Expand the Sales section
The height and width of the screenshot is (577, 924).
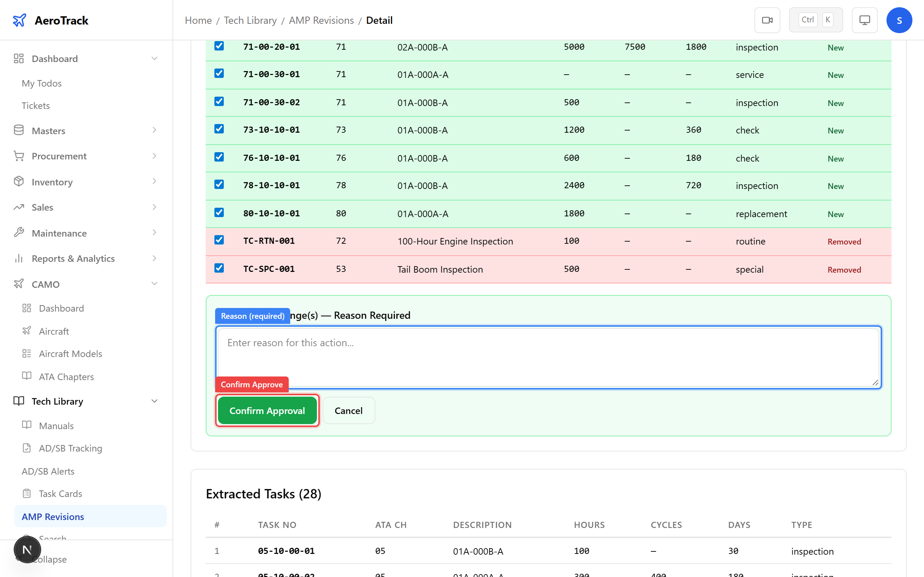[154, 207]
